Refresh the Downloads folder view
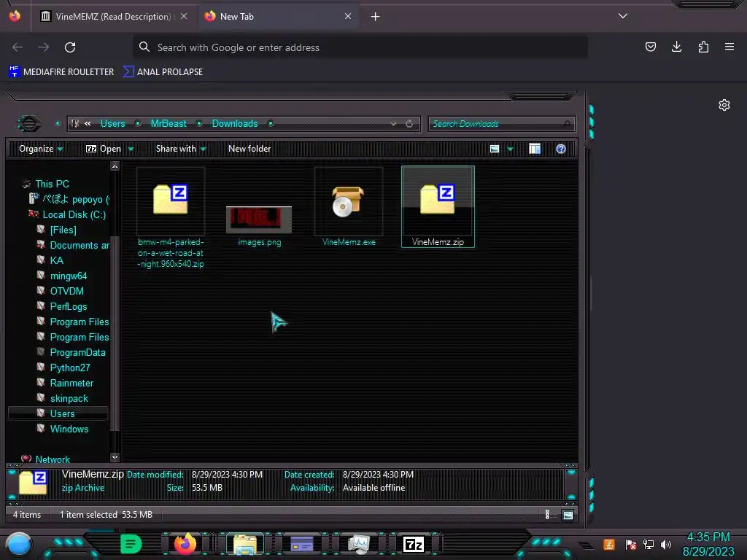This screenshot has width=747, height=560. point(409,124)
